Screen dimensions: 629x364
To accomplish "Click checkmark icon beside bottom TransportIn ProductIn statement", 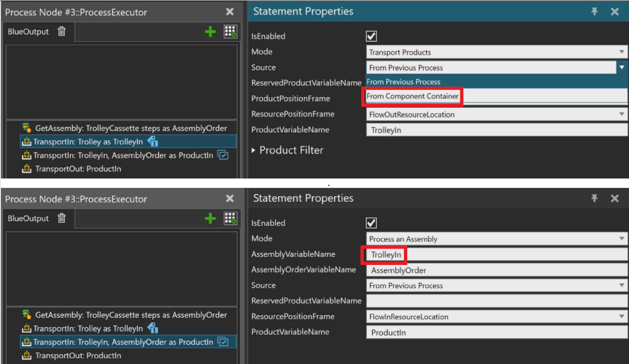I will click(x=223, y=342).
